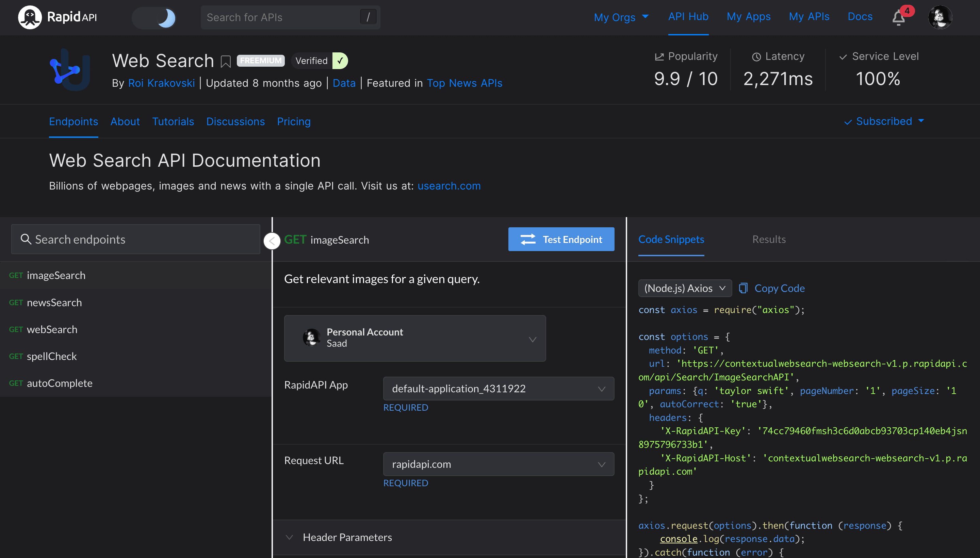Screen dimensions: 980x558
Task: Click the '100%' service level value
Action: tap(878, 79)
